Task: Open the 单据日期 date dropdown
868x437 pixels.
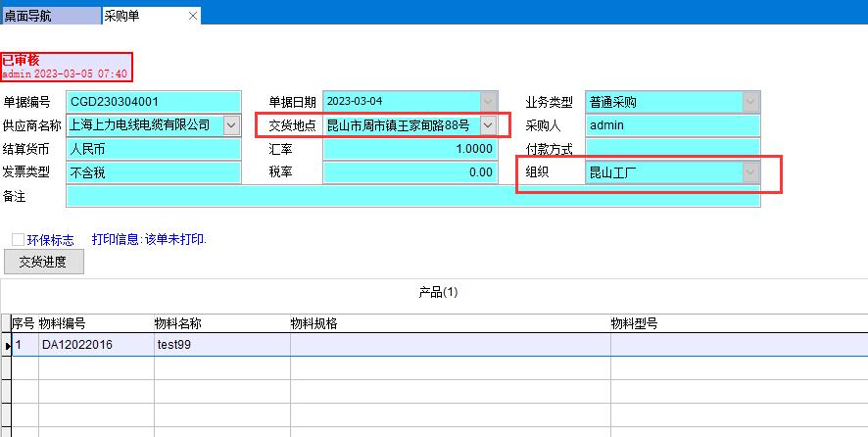Action: pos(488,102)
